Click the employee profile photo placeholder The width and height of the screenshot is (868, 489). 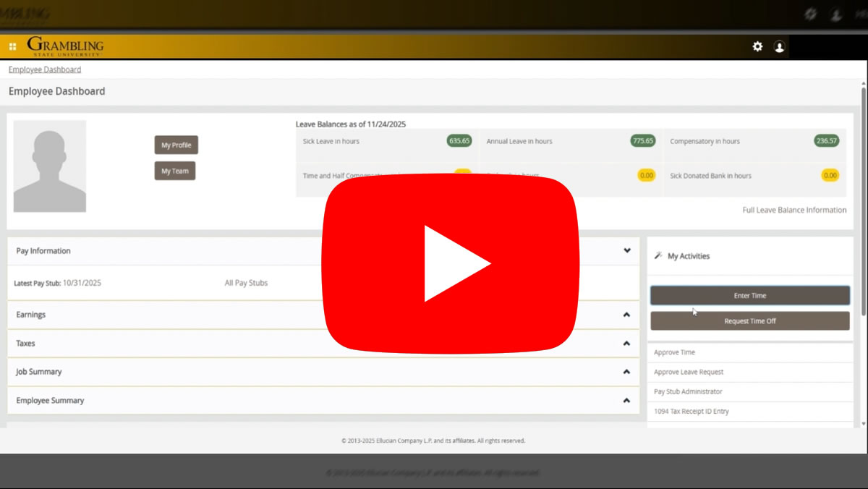[50, 166]
